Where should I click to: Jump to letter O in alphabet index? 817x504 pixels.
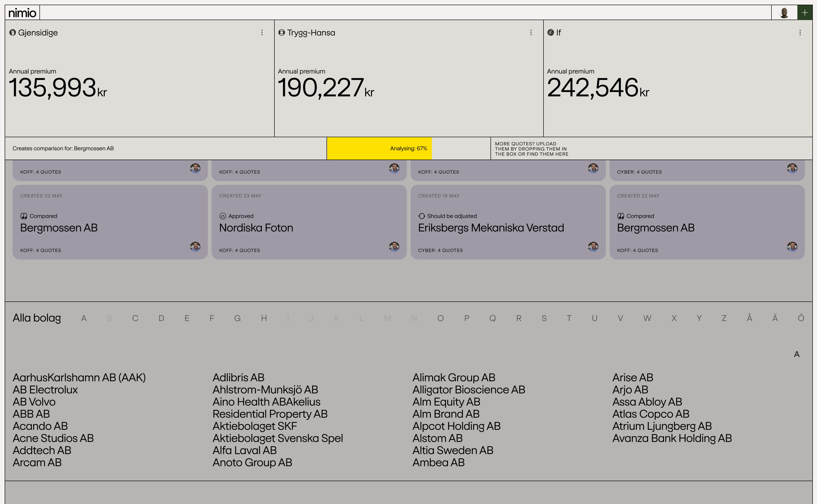(x=440, y=318)
